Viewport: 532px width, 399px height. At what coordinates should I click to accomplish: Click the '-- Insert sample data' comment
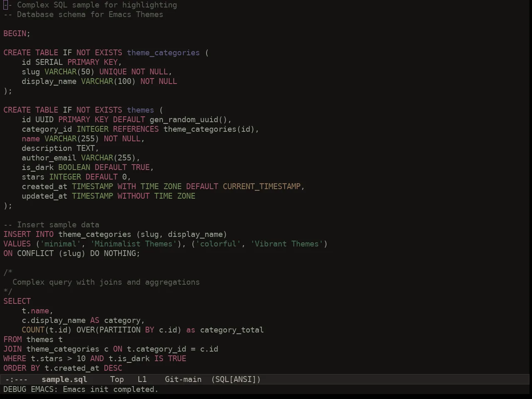pos(52,225)
